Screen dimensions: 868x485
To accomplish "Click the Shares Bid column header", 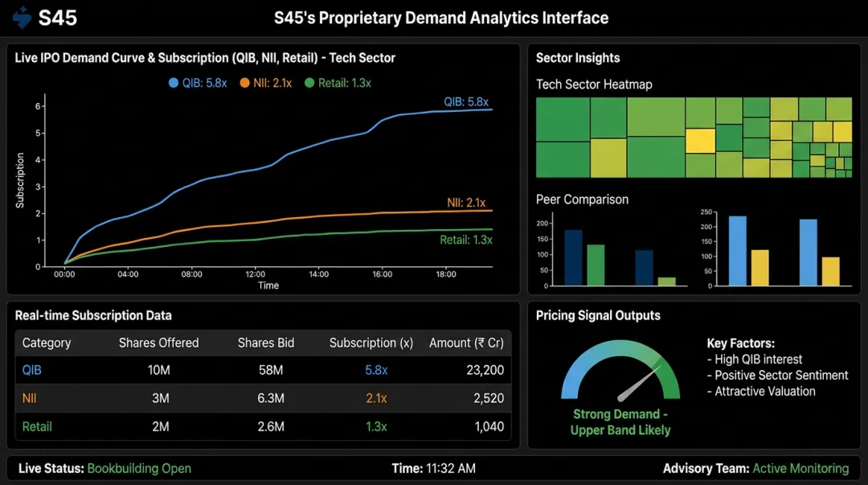I will [x=266, y=343].
